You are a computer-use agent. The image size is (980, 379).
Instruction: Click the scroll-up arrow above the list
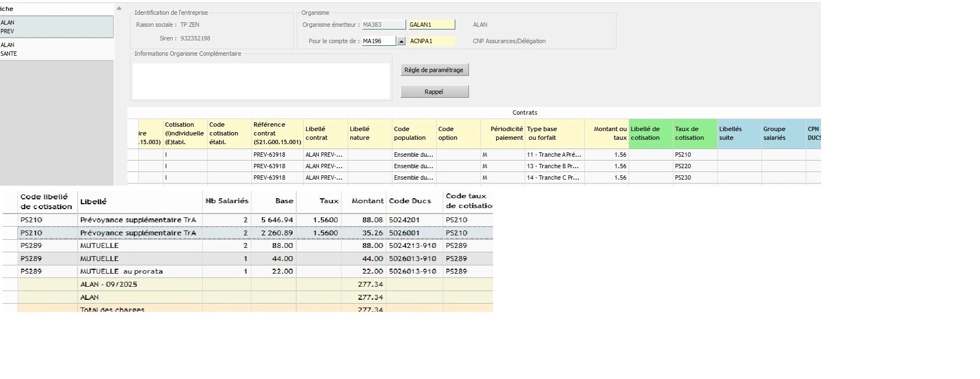click(119, 8)
